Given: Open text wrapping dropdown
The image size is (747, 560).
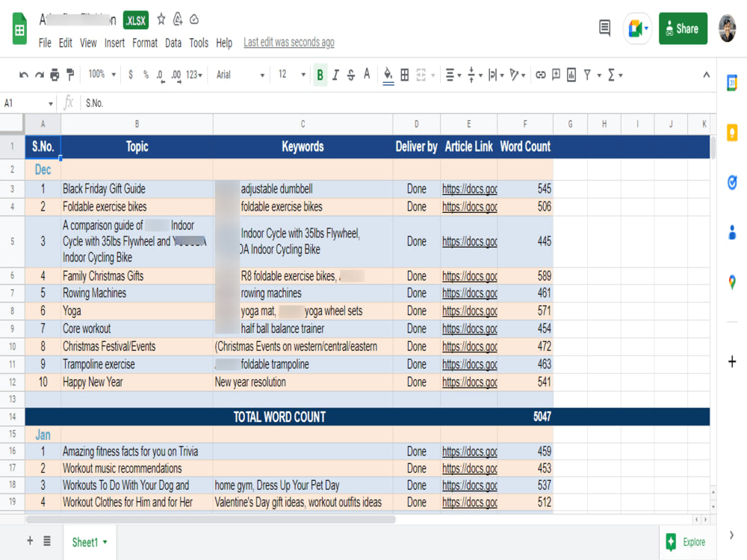Looking at the screenshot, I should tap(496, 75).
